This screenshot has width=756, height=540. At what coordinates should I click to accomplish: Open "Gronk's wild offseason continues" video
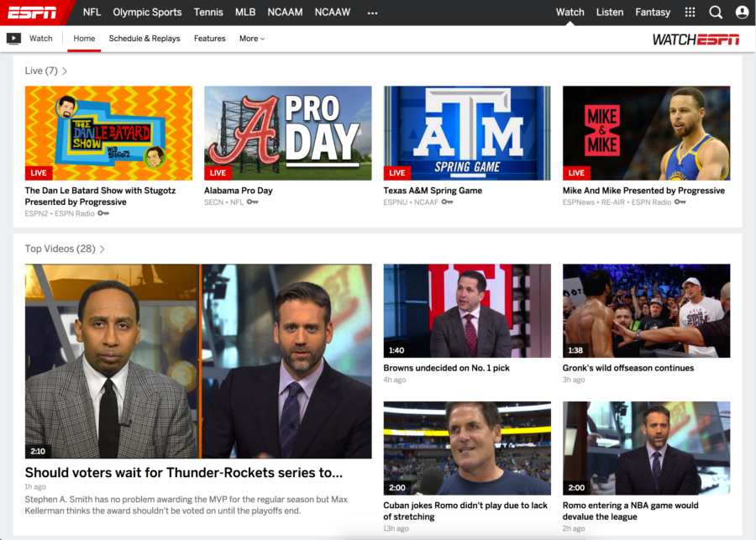point(646,311)
